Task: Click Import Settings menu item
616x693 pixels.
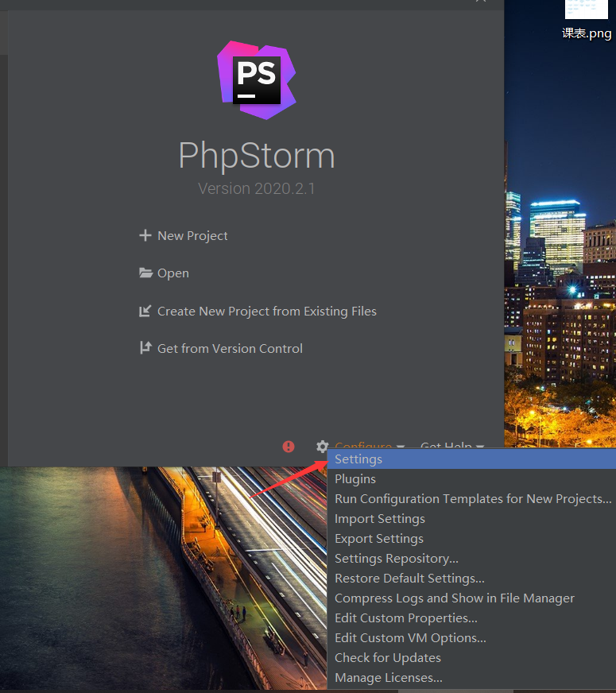Action: 471,519
